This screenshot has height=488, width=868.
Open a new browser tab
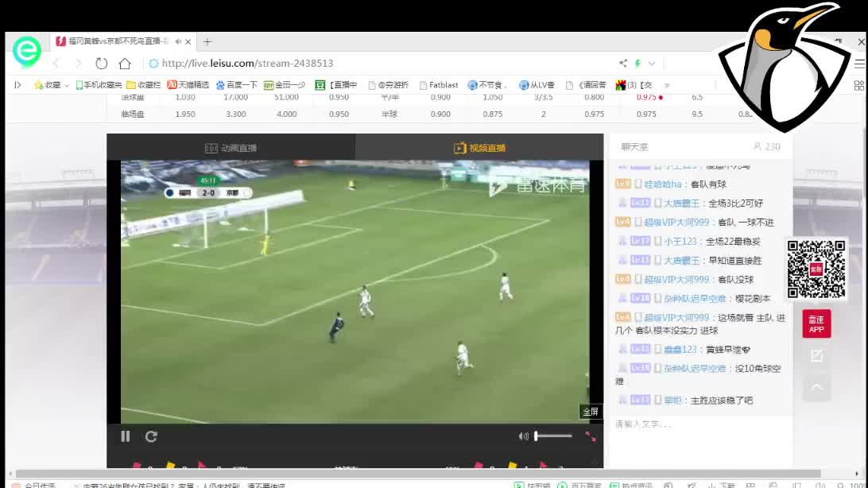click(x=207, y=41)
